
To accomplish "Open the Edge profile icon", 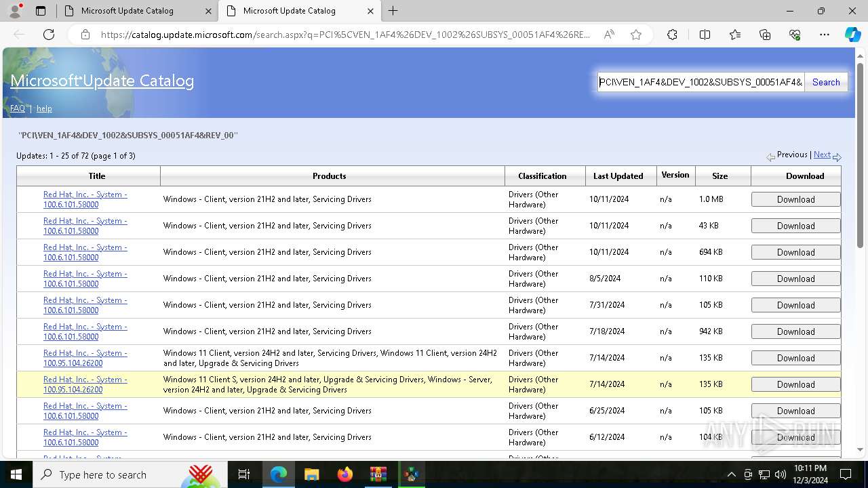I will coord(15,11).
